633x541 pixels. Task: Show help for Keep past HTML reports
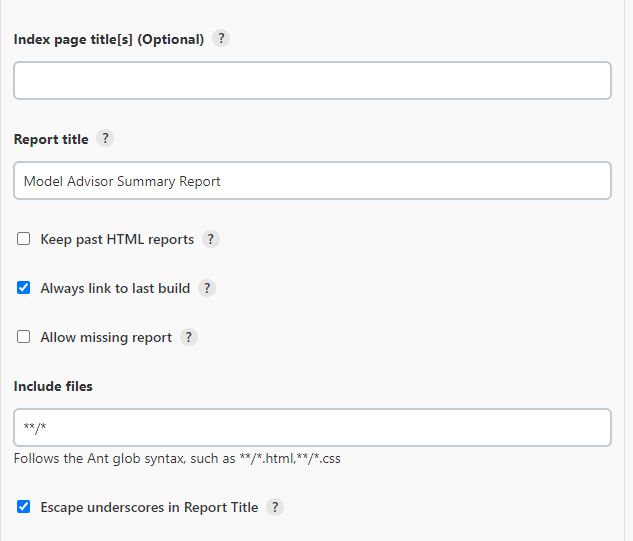click(211, 239)
